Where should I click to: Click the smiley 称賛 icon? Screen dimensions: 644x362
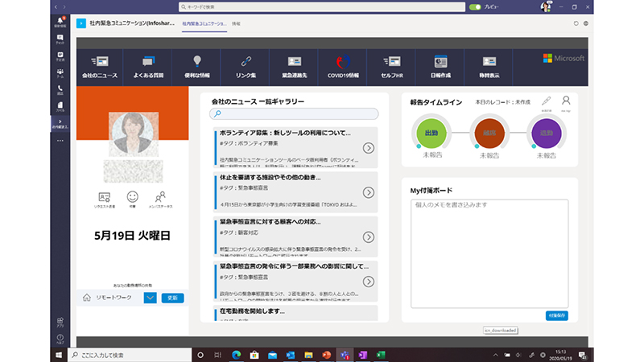[132, 199]
